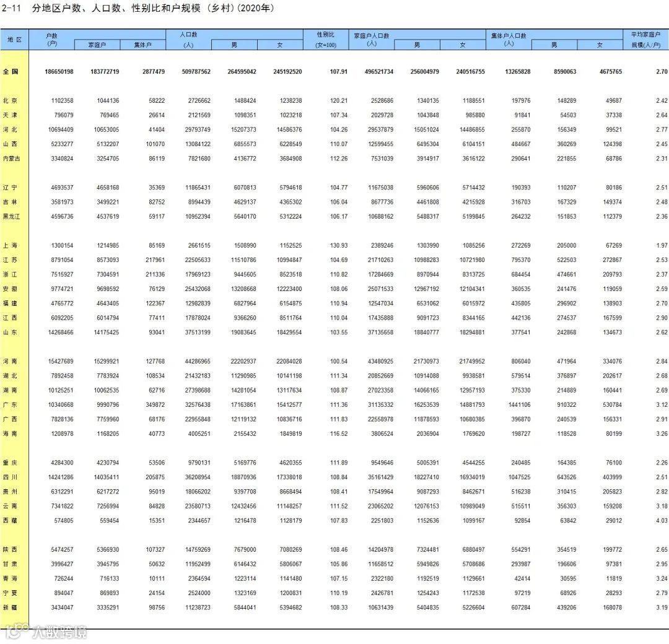Click Hunan's household count '10125251'
This screenshot has width=669, height=644.
(61, 390)
